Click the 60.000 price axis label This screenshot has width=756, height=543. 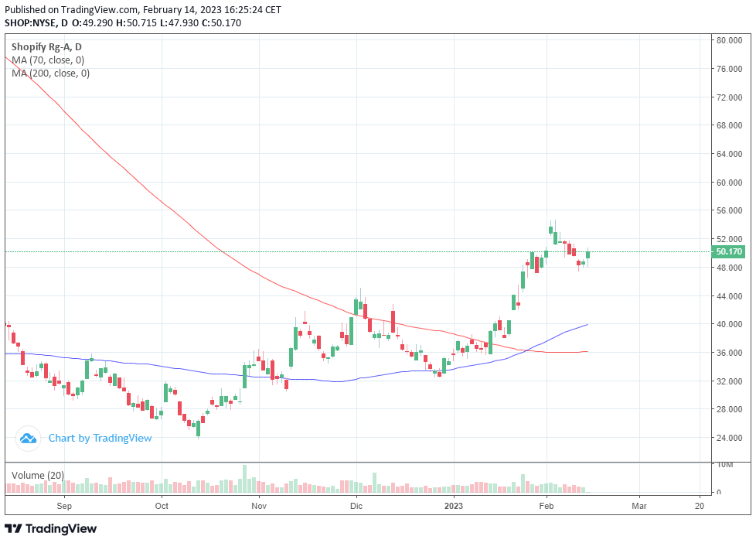(x=729, y=182)
